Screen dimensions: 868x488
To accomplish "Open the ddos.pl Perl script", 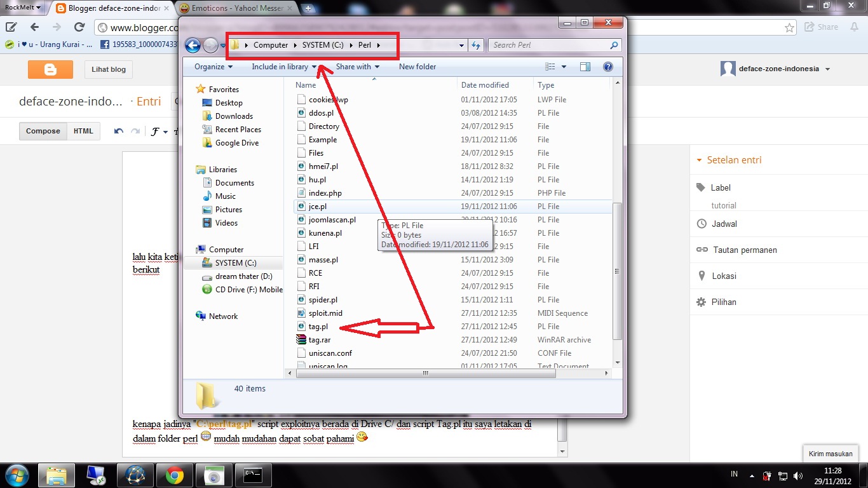I will point(319,112).
